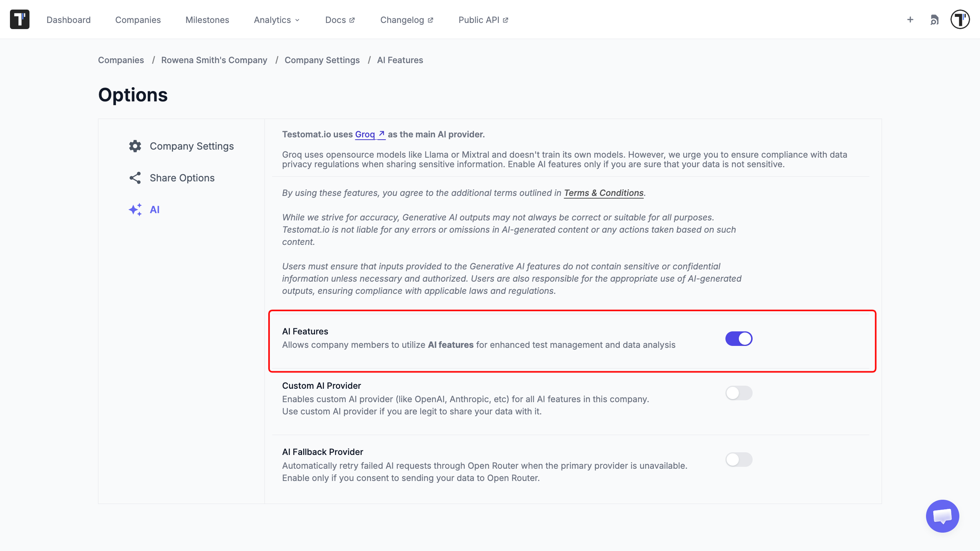Click the AI Features setting title

click(305, 331)
